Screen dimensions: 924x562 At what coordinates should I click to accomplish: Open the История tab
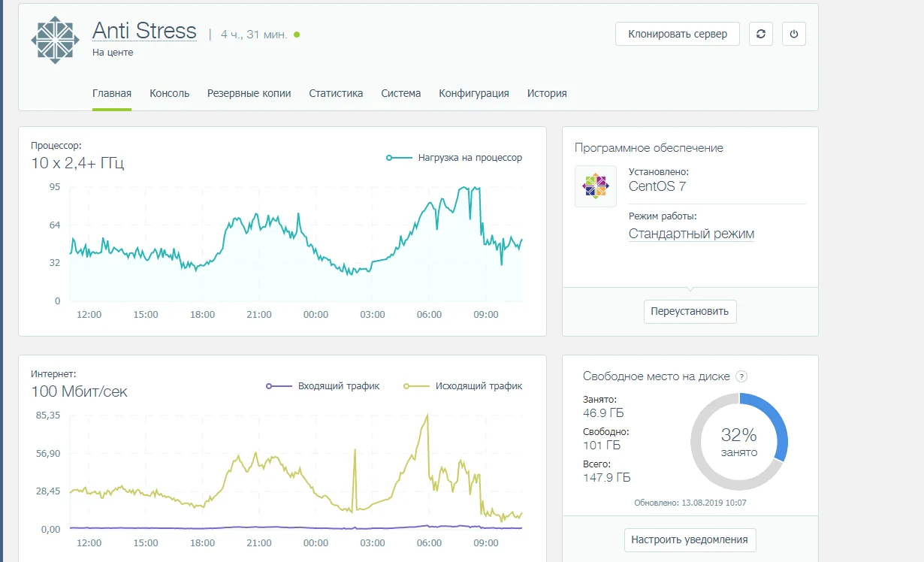tap(547, 93)
